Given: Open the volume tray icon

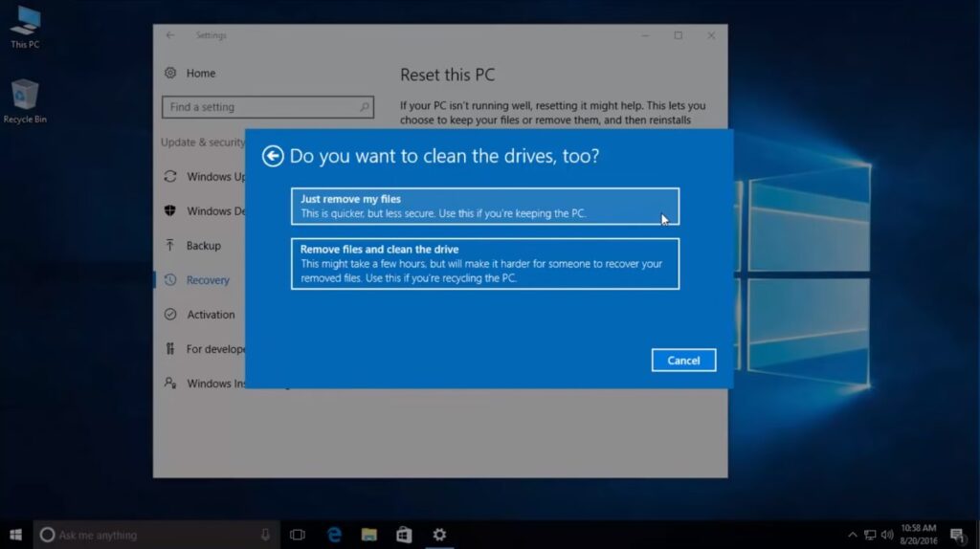Looking at the screenshot, I should (x=887, y=535).
